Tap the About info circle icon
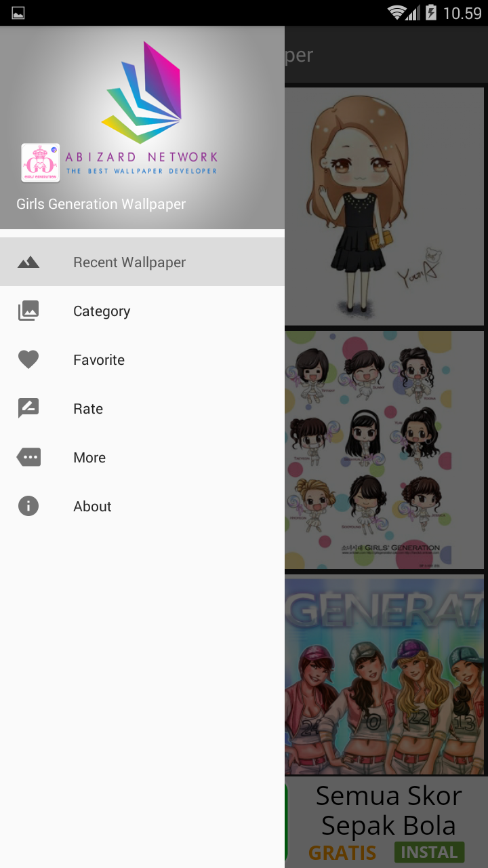The width and height of the screenshot is (488, 868). [x=28, y=506]
